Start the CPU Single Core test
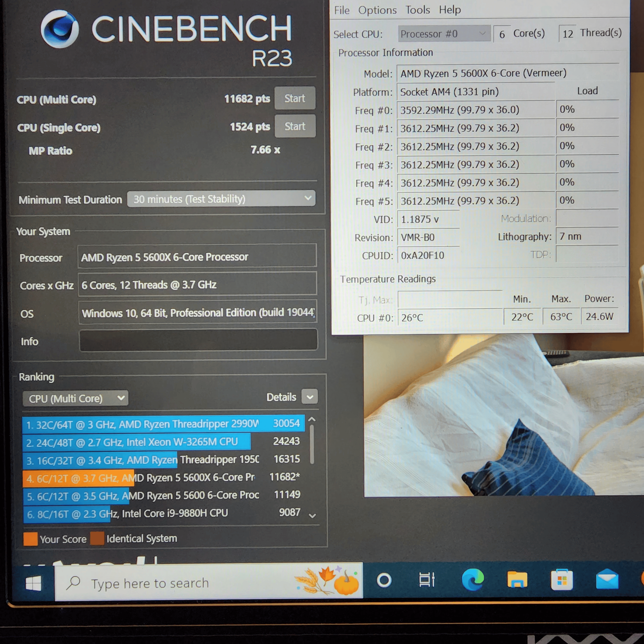Screen dimensions: 644x644 295,126
